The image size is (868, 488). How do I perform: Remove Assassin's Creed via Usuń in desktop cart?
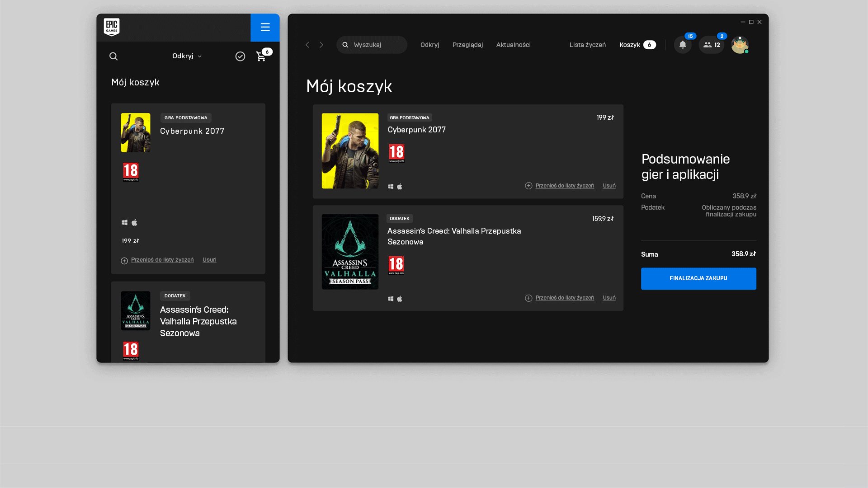point(609,298)
